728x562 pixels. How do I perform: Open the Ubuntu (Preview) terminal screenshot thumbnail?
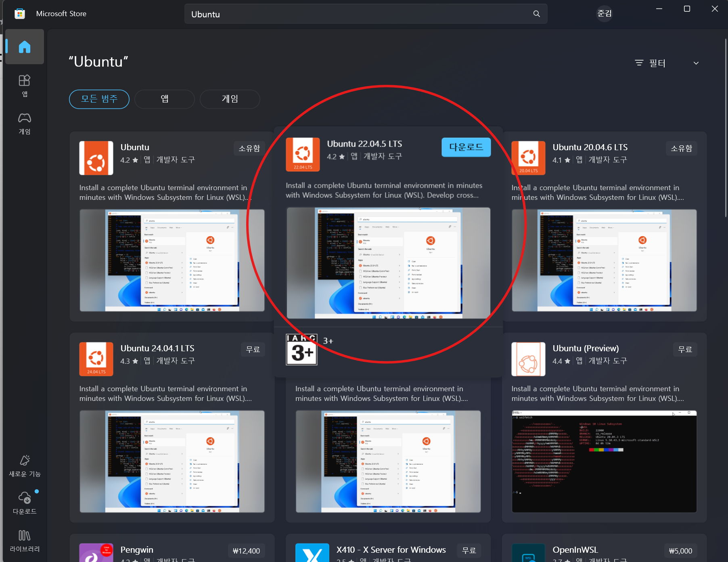coord(605,461)
